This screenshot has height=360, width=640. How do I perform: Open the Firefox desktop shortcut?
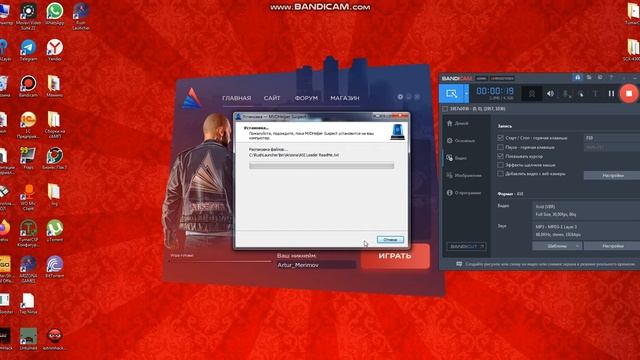(4, 231)
